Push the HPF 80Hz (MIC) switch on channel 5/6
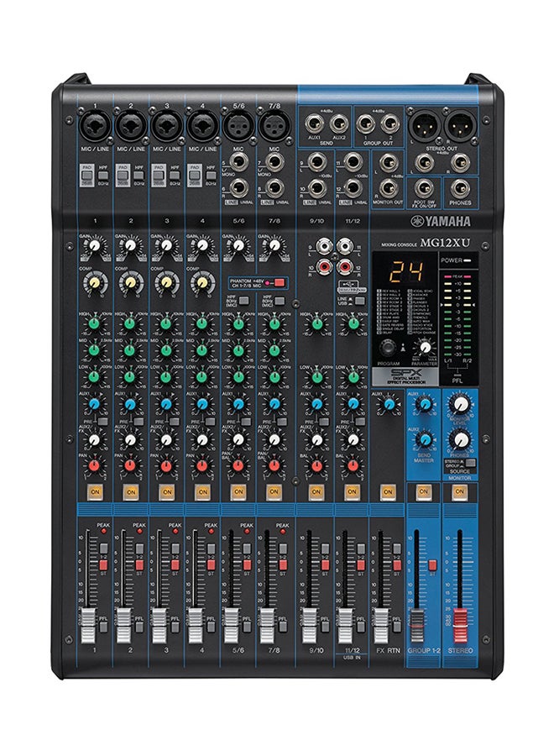Screen dimensions: 554x756 (244, 302)
